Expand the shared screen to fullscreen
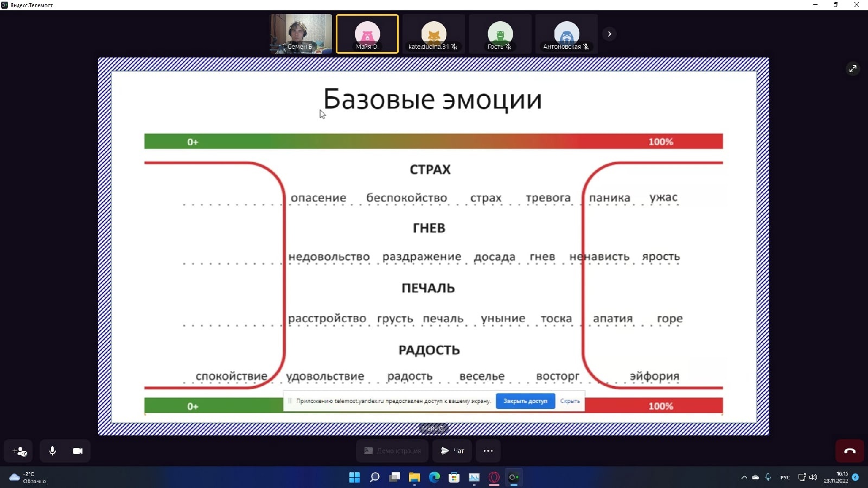The height and width of the screenshot is (488, 868). [x=853, y=68]
